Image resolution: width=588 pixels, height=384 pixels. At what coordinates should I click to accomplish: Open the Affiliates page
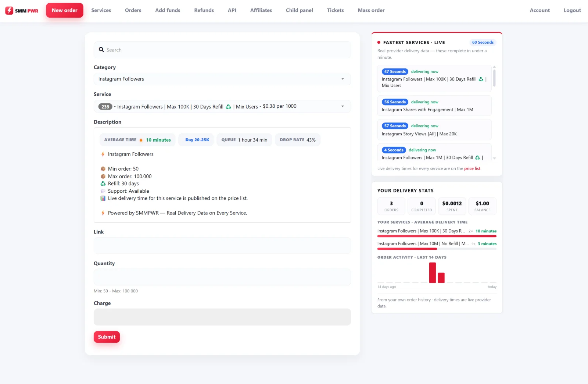point(261,10)
